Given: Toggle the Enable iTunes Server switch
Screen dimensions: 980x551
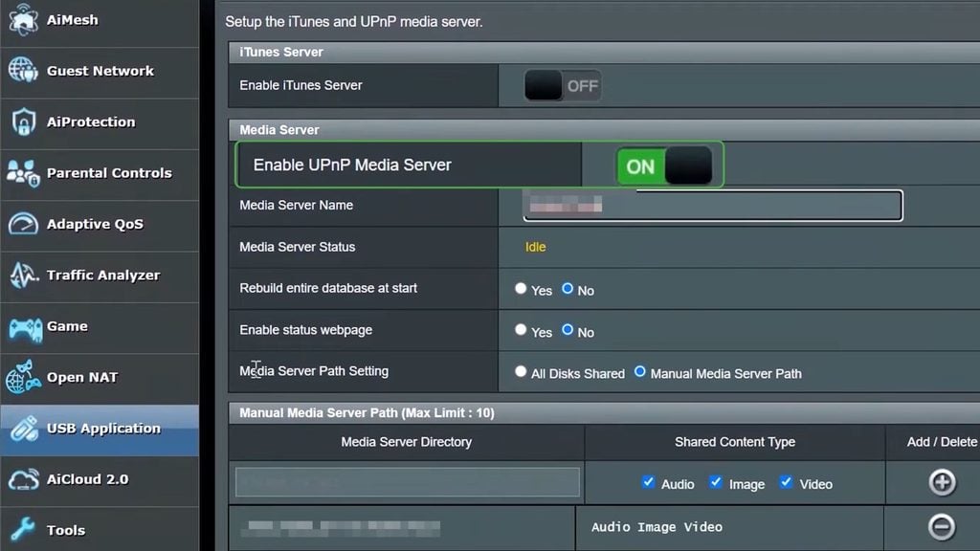Looking at the screenshot, I should [x=563, y=85].
